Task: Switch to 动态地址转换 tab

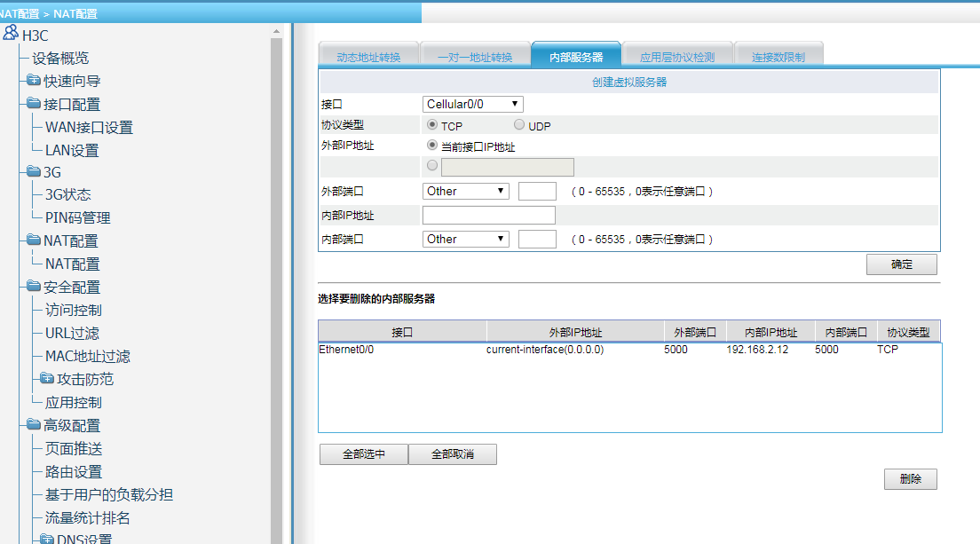Action: click(368, 57)
